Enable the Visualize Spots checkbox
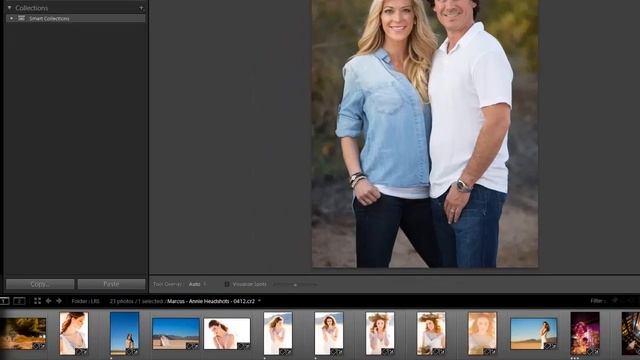 227,284
